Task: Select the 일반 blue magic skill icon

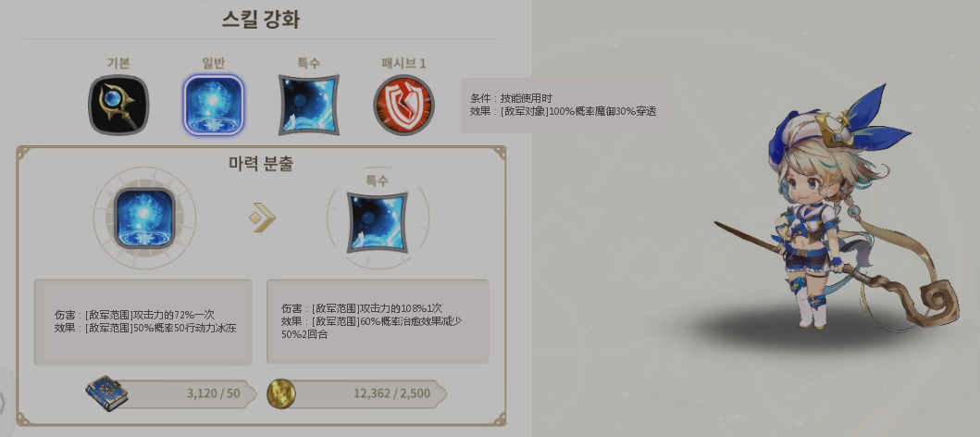Action: pyautogui.click(x=213, y=105)
